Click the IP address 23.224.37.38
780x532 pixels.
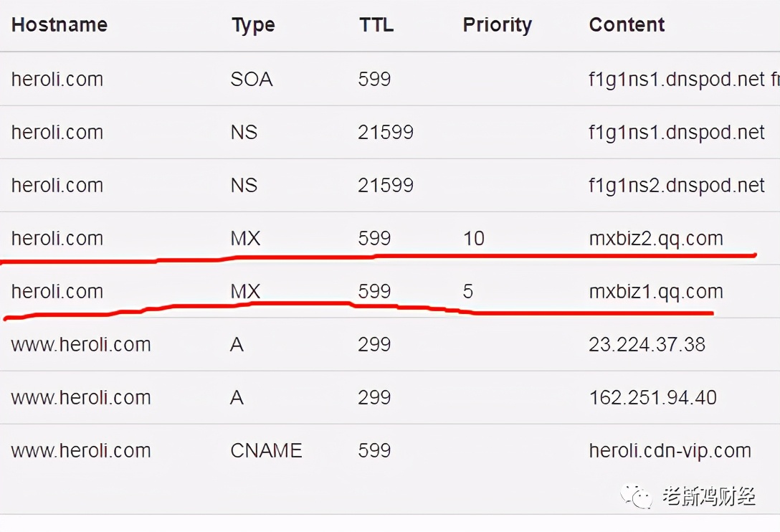tap(647, 344)
